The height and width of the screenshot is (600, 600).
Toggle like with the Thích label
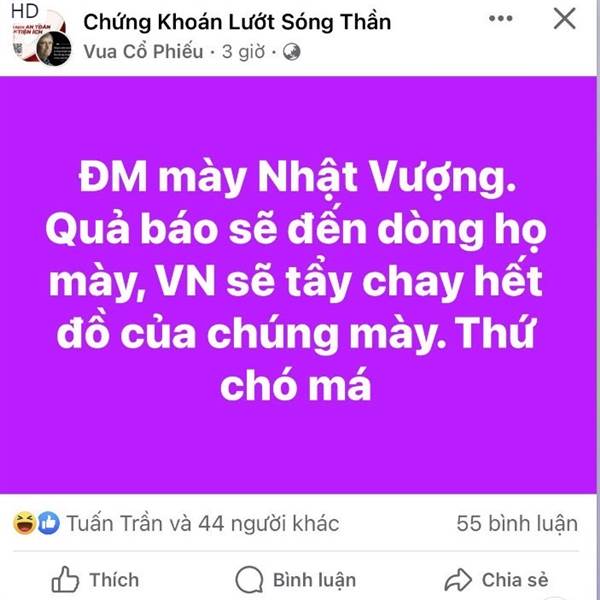coord(114,580)
